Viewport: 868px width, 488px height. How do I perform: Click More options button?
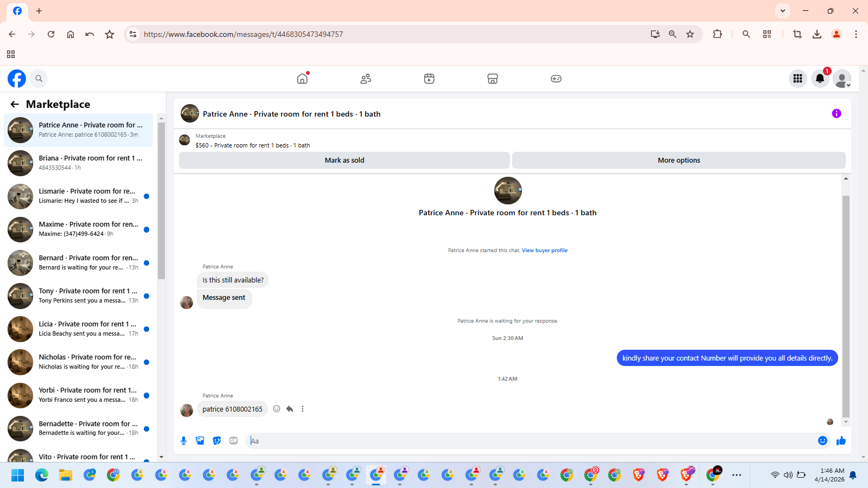tap(679, 160)
